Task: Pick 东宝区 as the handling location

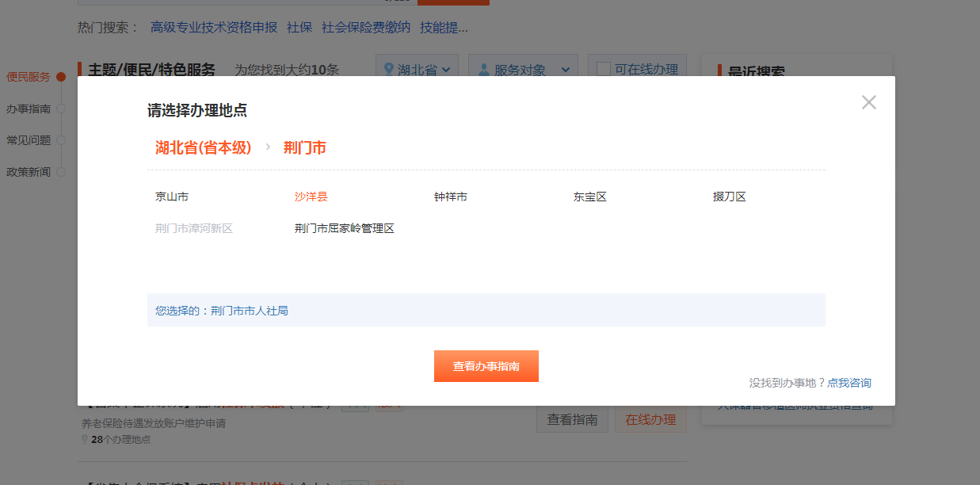Action: point(589,197)
